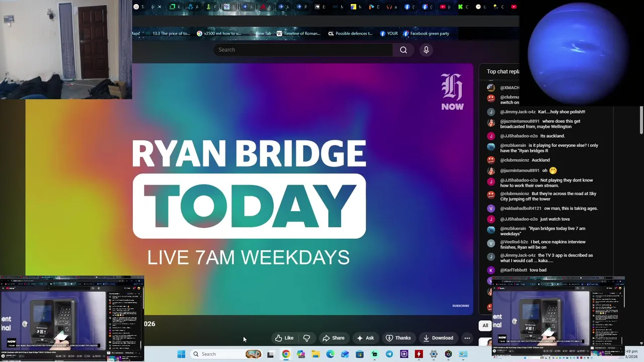Open Outlook from the taskbar

(345, 354)
